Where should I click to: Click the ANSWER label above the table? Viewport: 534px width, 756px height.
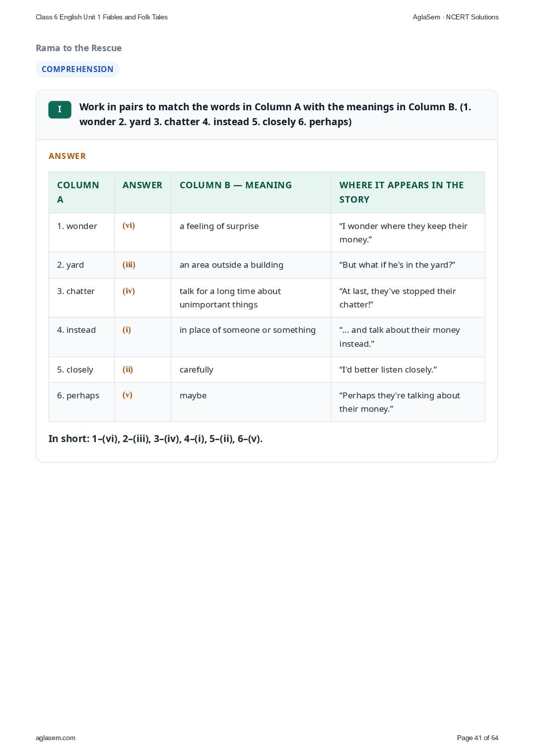pos(67,156)
